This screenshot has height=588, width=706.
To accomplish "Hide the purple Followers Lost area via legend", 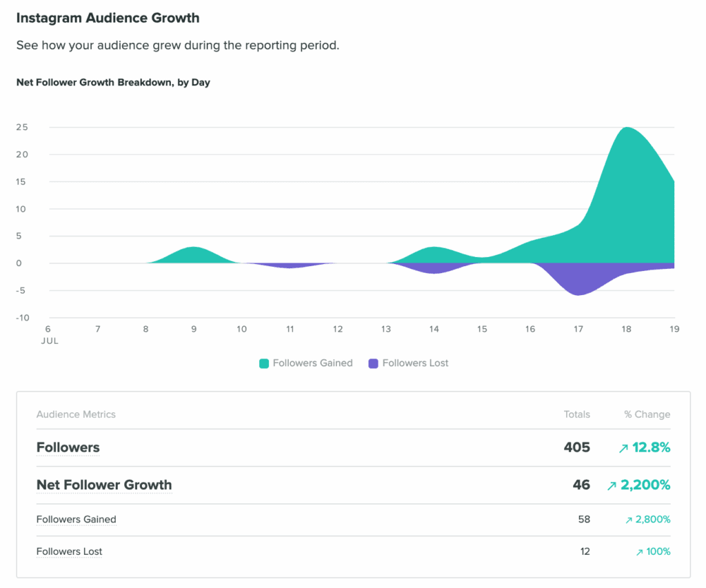I will pyautogui.click(x=408, y=363).
